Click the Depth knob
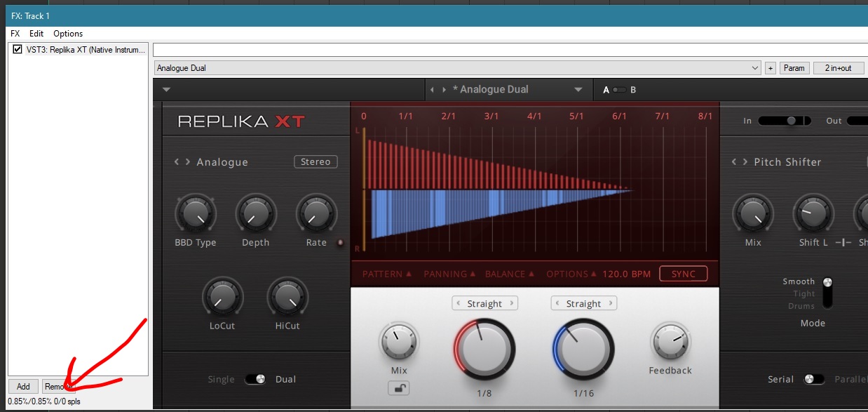868x412 pixels. 256,214
